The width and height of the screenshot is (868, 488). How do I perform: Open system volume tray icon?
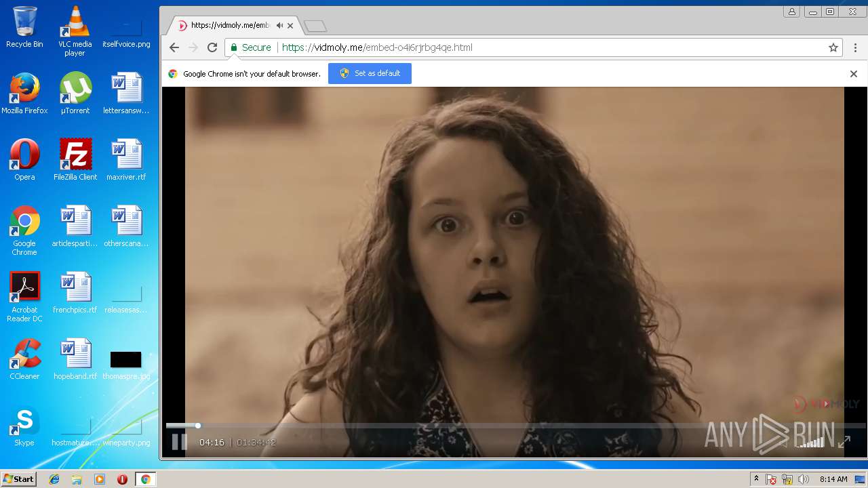[x=804, y=479]
